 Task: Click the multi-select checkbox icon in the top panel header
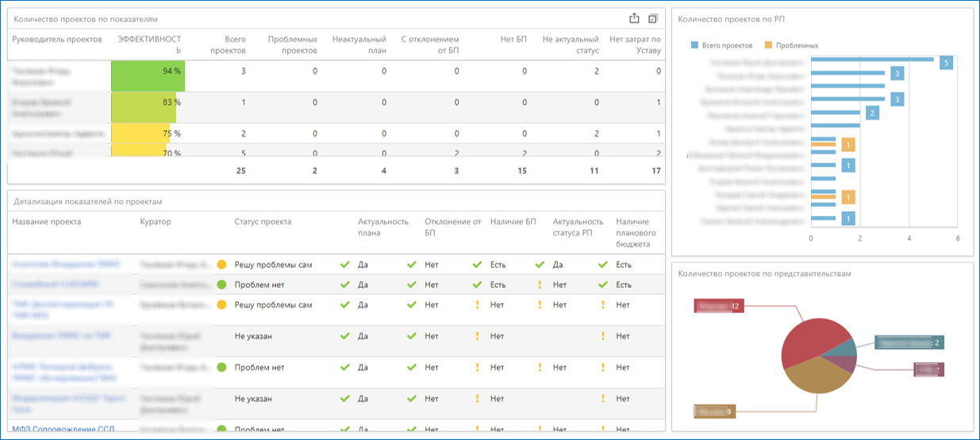(653, 19)
